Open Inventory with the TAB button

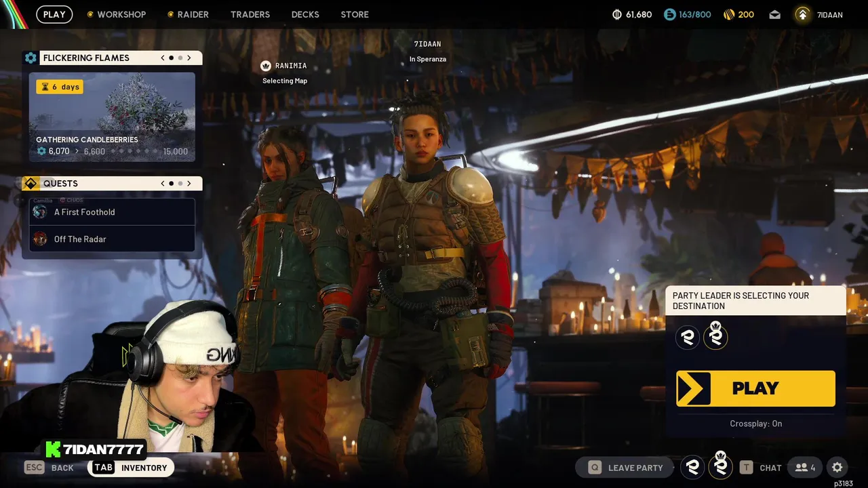tap(131, 468)
